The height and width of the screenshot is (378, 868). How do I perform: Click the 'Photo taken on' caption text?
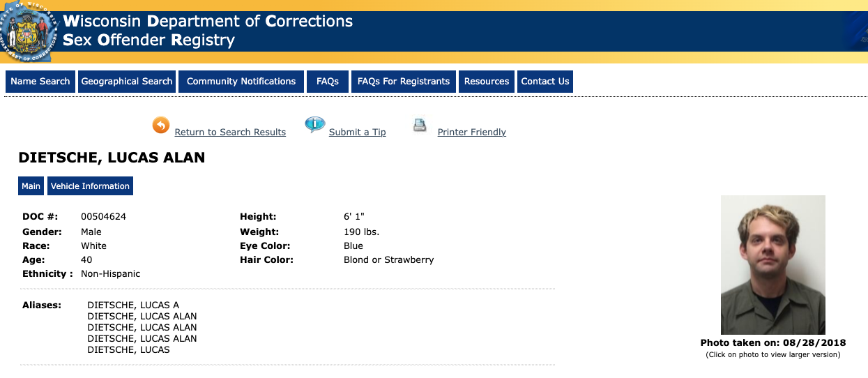tap(772, 343)
